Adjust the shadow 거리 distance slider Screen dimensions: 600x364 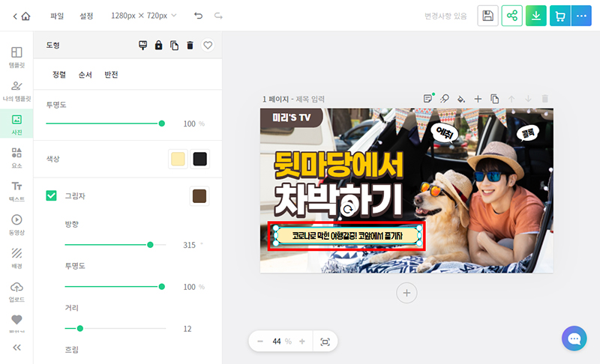115,329
